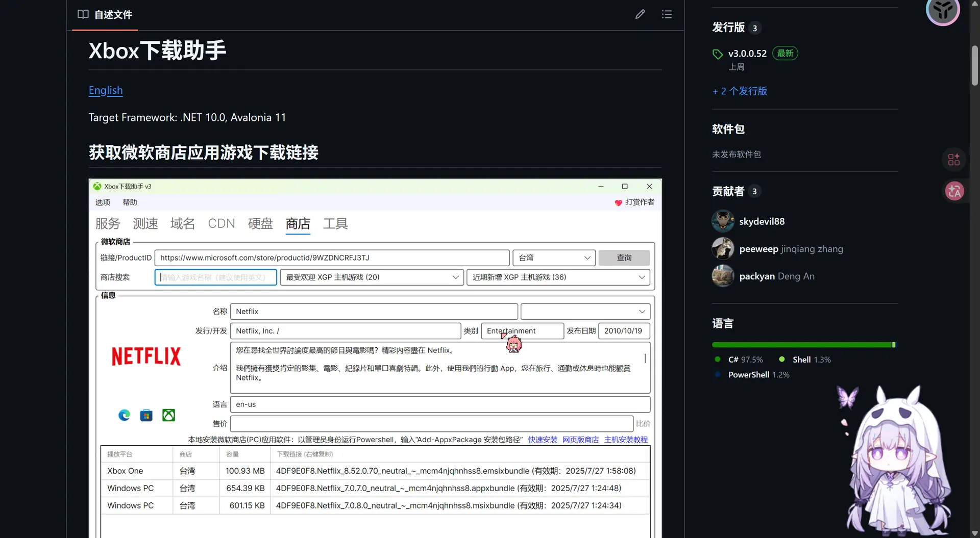
Task: Click the 比价 button beside the price field
Action: [x=643, y=424]
